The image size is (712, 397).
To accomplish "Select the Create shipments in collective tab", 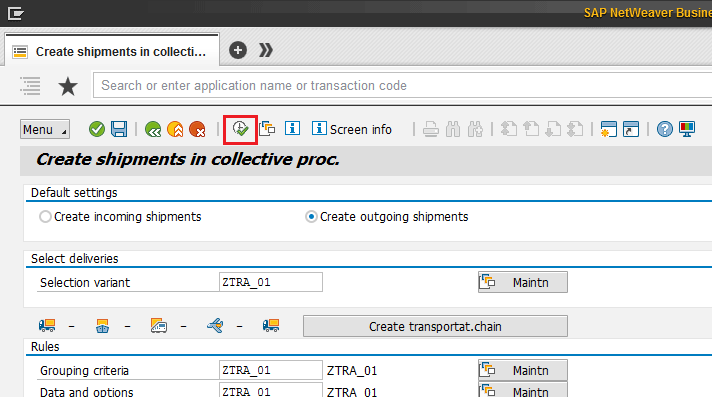I will point(112,51).
